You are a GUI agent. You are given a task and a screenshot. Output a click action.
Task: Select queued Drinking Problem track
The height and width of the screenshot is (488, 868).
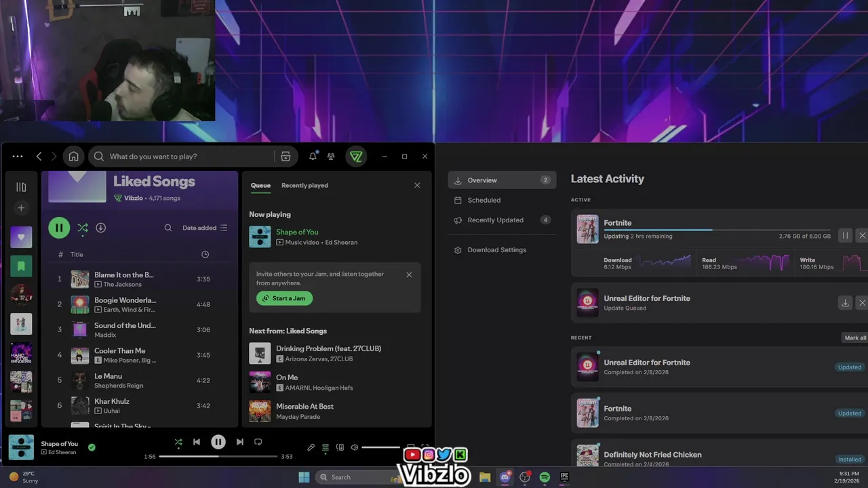tap(335, 353)
